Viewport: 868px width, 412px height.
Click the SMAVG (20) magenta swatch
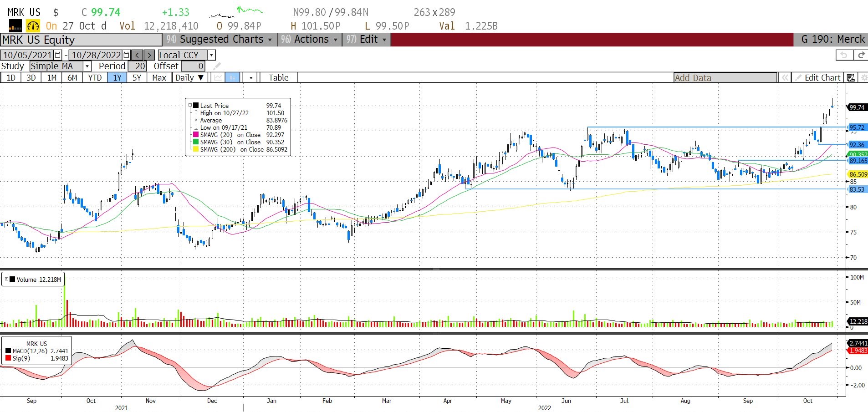click(196, 135)
